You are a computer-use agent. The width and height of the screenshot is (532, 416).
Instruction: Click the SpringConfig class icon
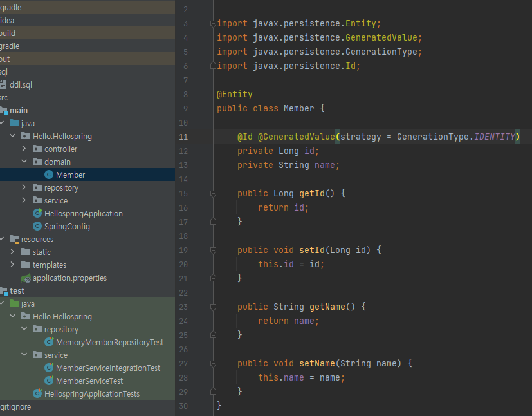pos(37,226)
